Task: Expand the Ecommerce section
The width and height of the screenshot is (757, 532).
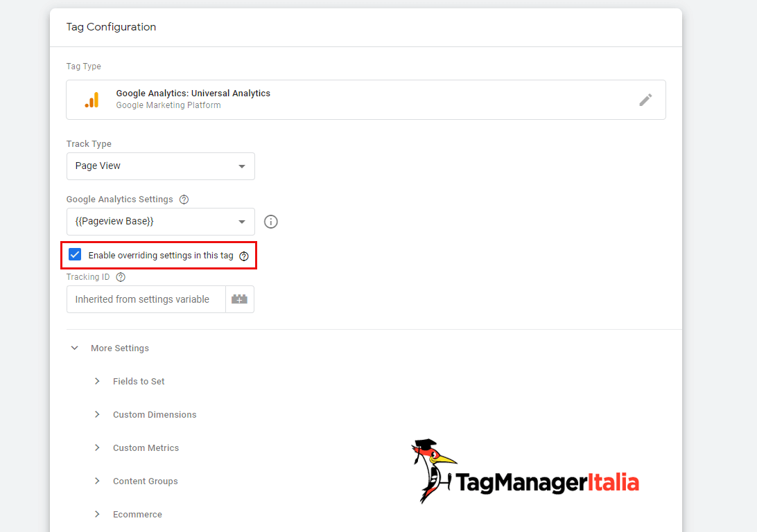Action: tap(97, 515)
